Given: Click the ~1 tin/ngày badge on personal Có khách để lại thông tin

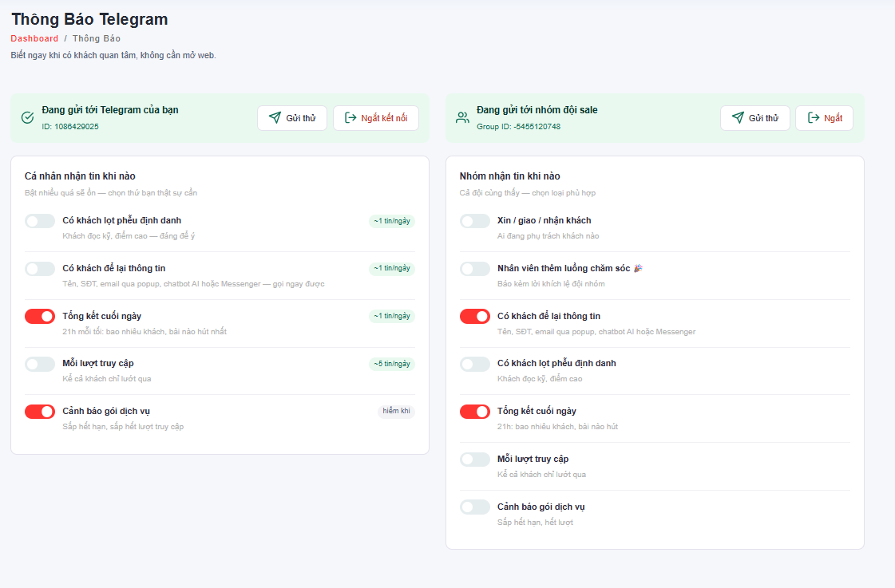Looking at the screenshot, I should pyautogui.click(x=392, y=268).
